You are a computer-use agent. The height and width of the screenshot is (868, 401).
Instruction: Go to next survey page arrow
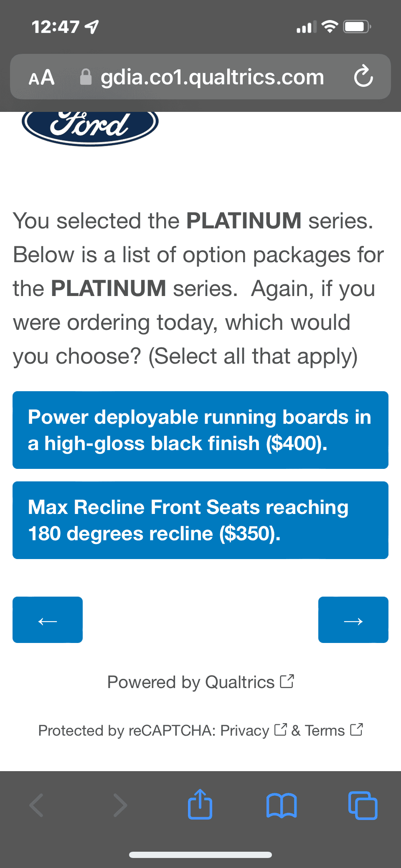[353, 620]
